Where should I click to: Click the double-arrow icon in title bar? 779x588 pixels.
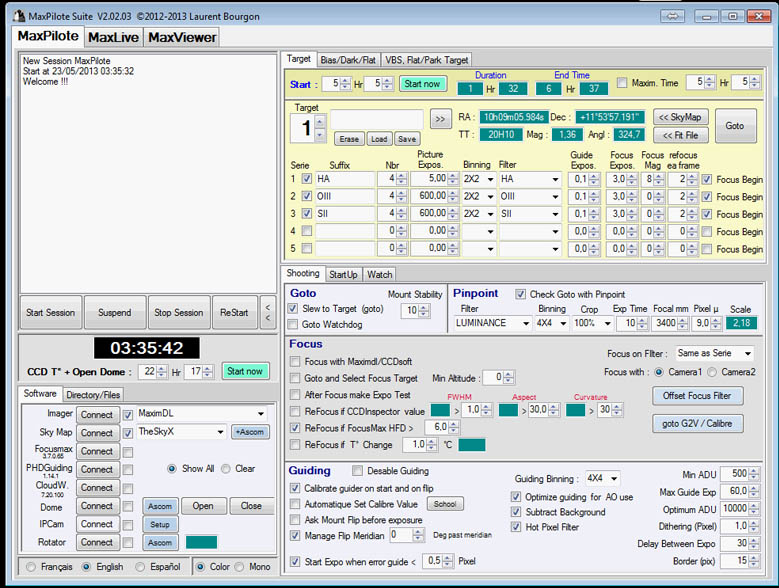[673, 15]
